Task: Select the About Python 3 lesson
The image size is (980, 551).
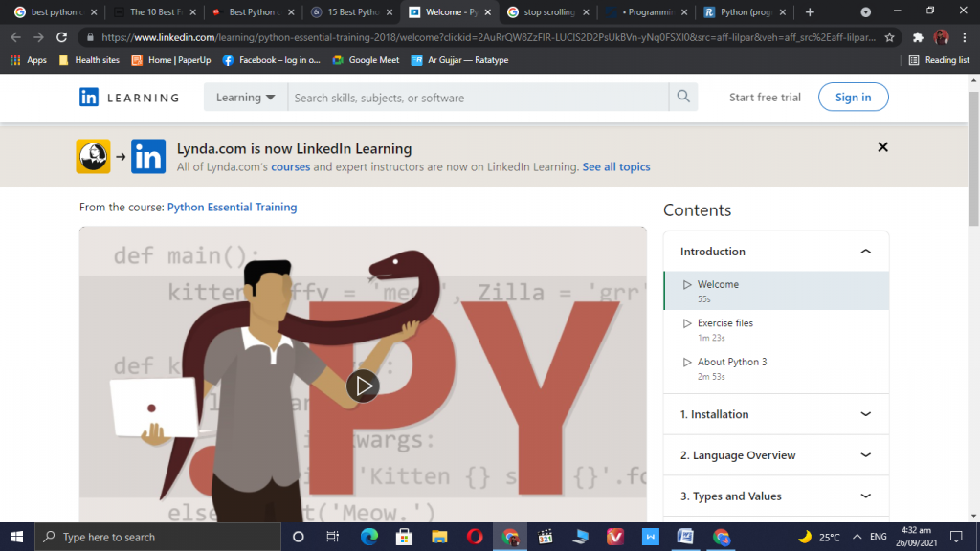Action: (776, 368)
